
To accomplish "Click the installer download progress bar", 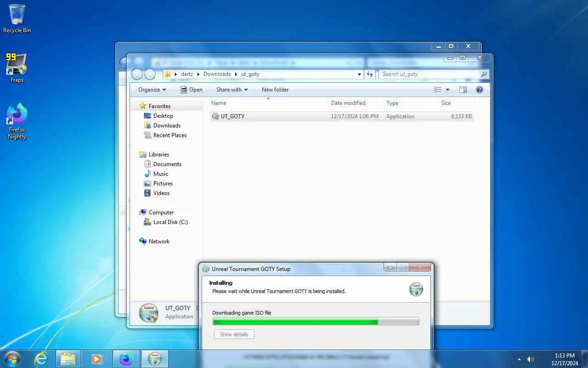I will tap(316, 322).
